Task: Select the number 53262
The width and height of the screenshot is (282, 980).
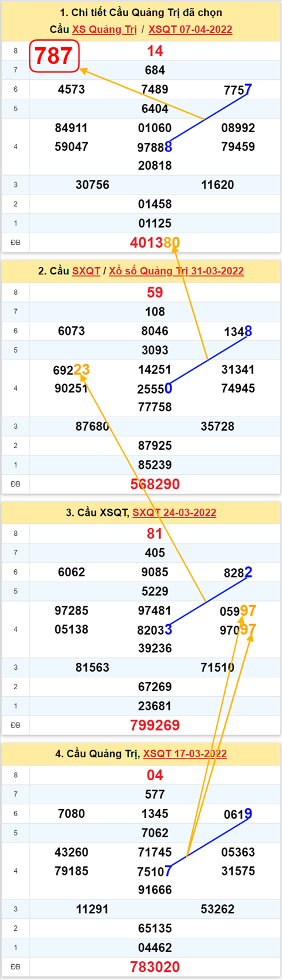Action: (x=217, y=909)
